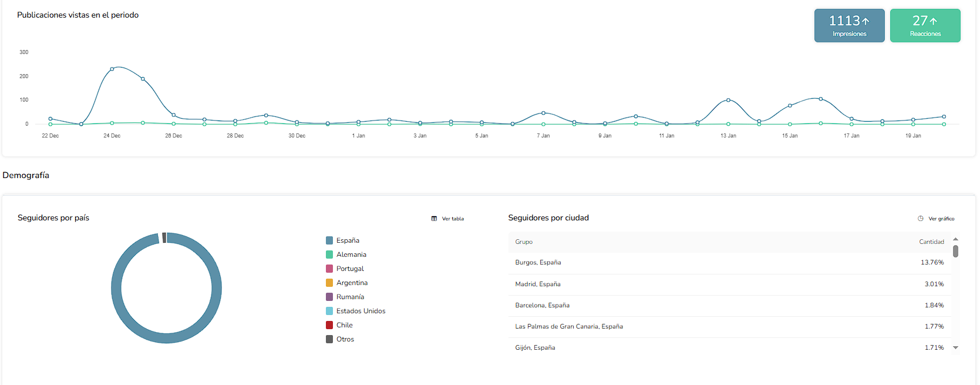Switch to Ver gráfico for cities

coord(941,219)
